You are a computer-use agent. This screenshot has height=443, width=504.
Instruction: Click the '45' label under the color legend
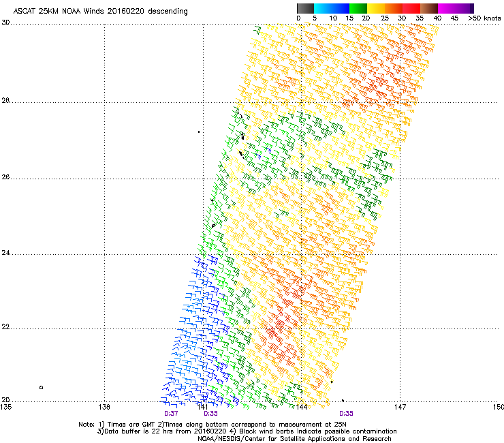(x=454, y=18)
